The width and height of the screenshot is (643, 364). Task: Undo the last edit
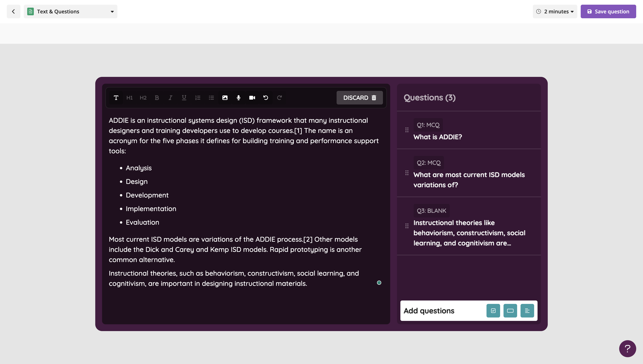point(266,98)
